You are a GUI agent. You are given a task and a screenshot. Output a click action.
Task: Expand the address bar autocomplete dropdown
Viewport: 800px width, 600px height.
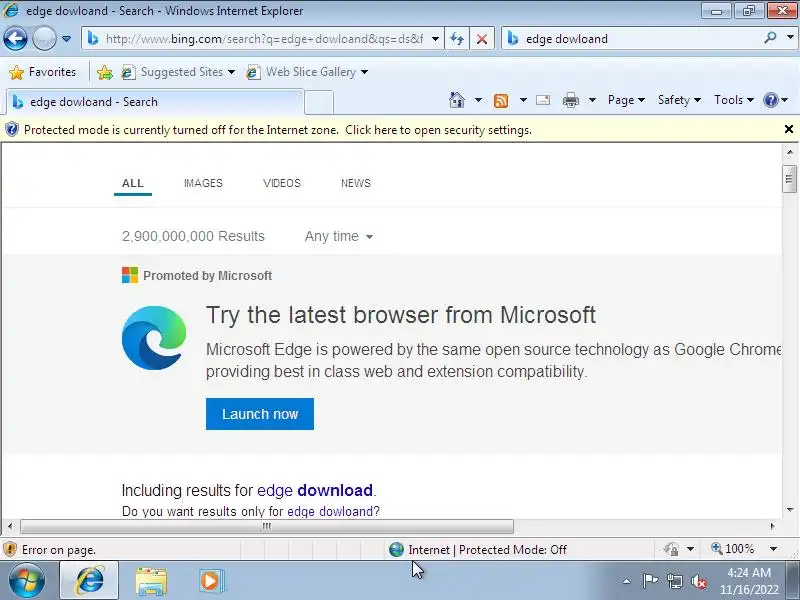435,39
